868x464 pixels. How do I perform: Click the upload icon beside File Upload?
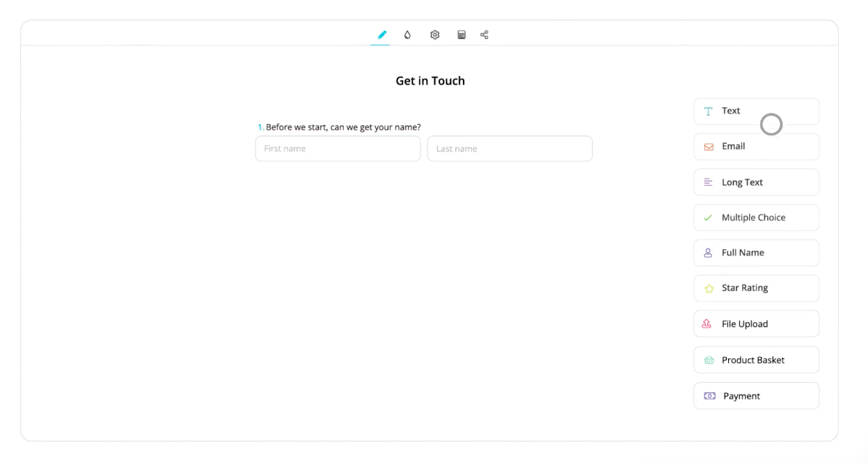tap(707, 324)
